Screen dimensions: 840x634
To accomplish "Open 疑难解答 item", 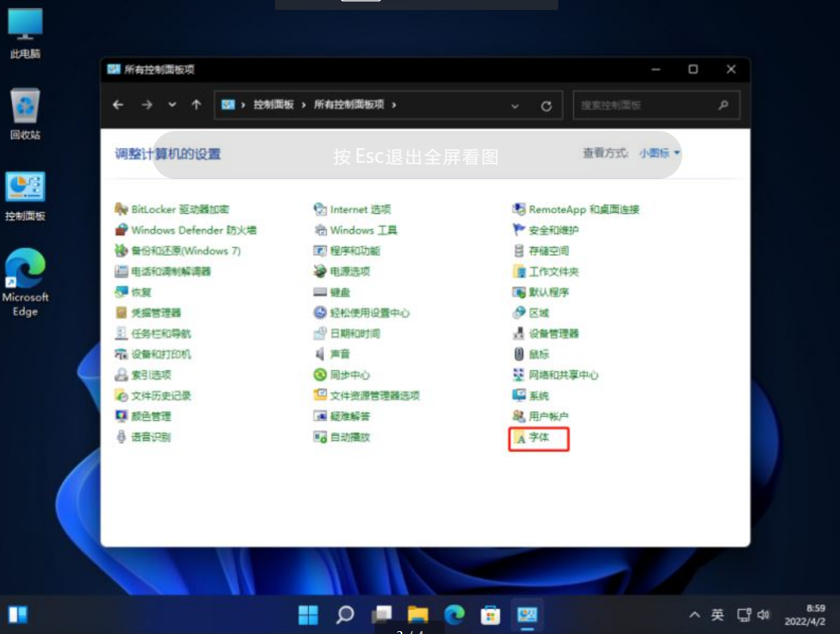I will click(342, 416).
